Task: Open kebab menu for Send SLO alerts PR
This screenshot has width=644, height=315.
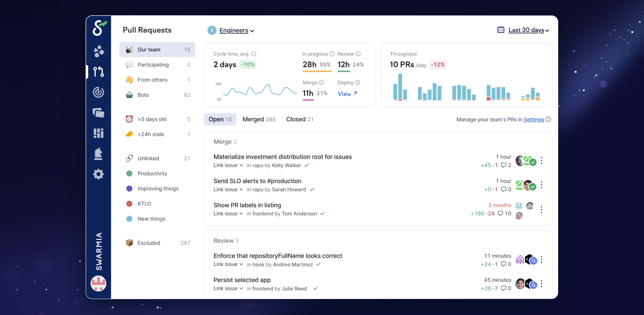Action: point(541,185)
